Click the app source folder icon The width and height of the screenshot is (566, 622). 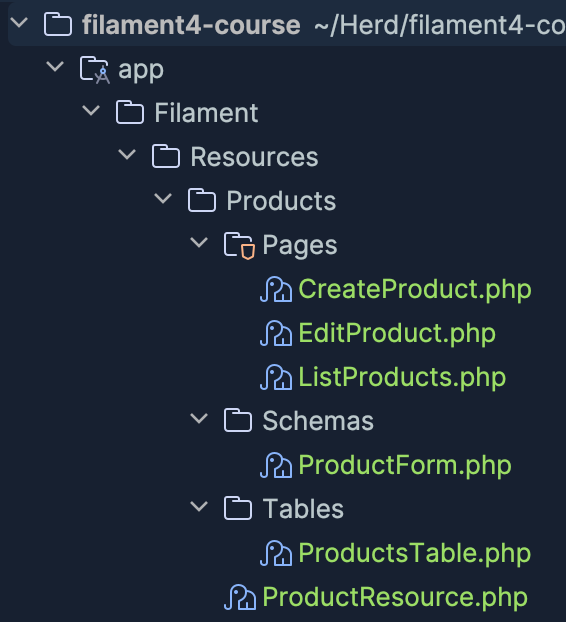(94, 70)
